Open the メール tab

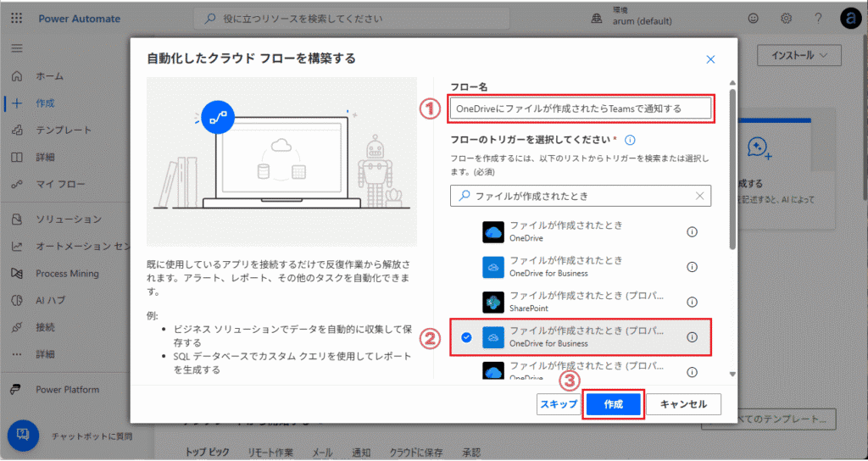coord(322,453)
